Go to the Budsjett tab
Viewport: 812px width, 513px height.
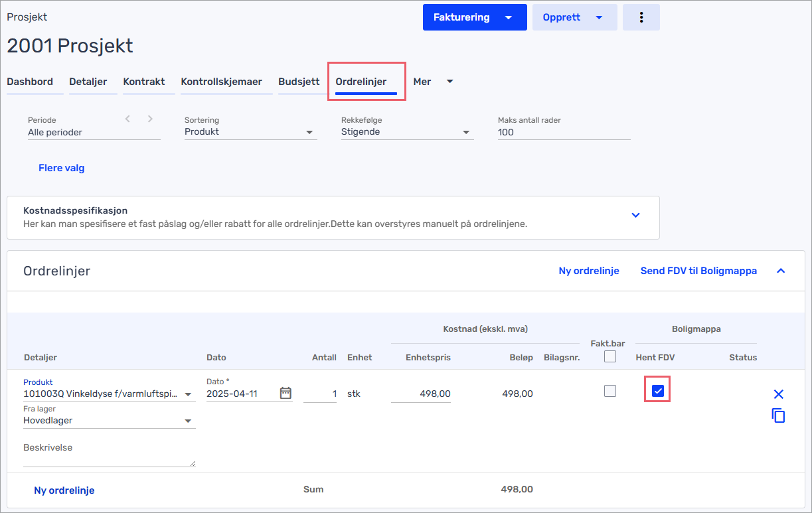299,82
